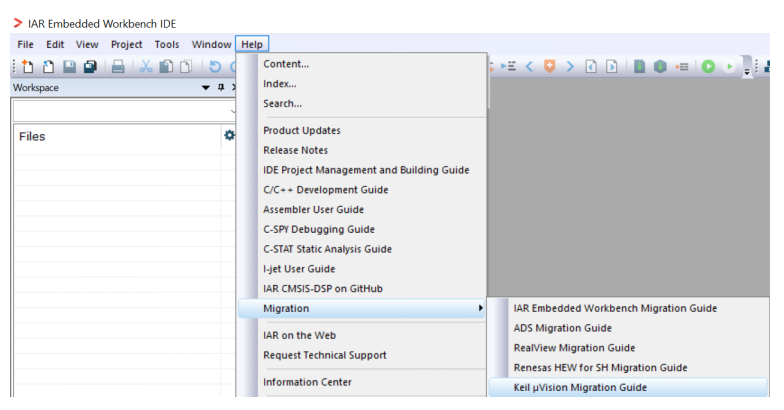Click the Cut scissors icon

pos(148,67)
